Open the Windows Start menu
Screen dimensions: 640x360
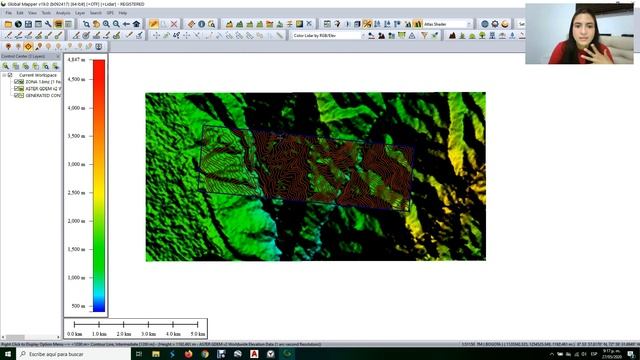click(7, 354)
